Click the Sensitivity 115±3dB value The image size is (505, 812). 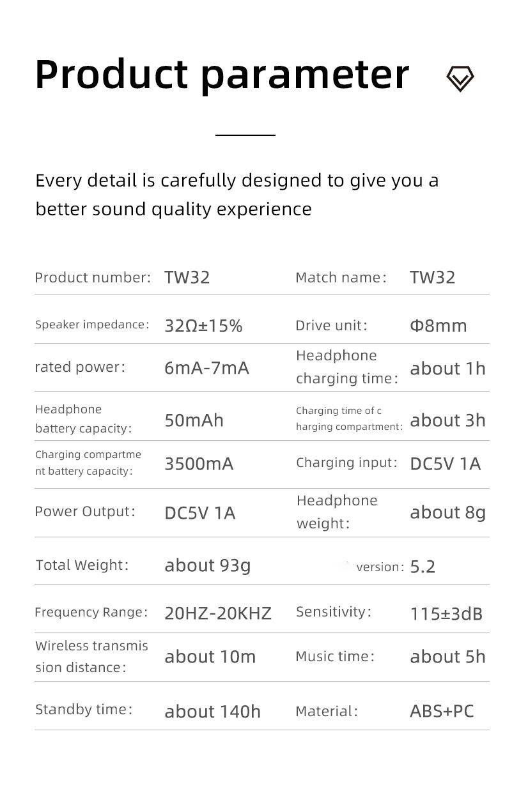[446, 614]
